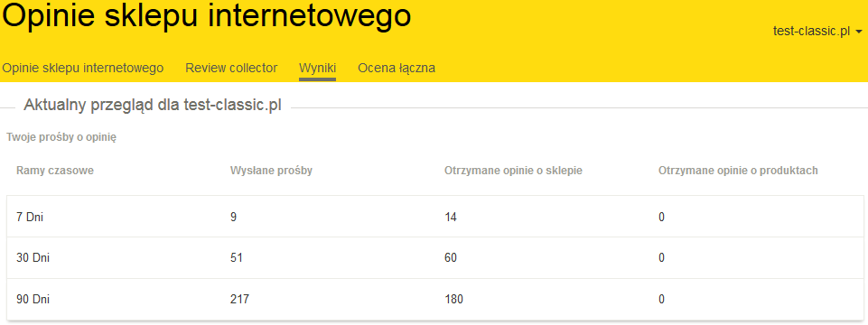This screenshot has width=868, height=325.
Task: Click the Ramy czasowe column header
Action: 55,171
